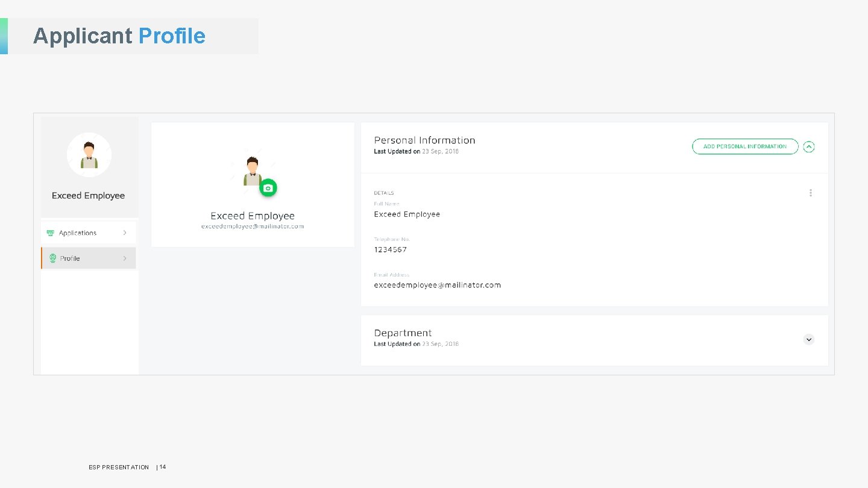The width and height of the screenshot is (868, 488).
Task: Click the telephone number 1234567
Action: click(390, 249)
